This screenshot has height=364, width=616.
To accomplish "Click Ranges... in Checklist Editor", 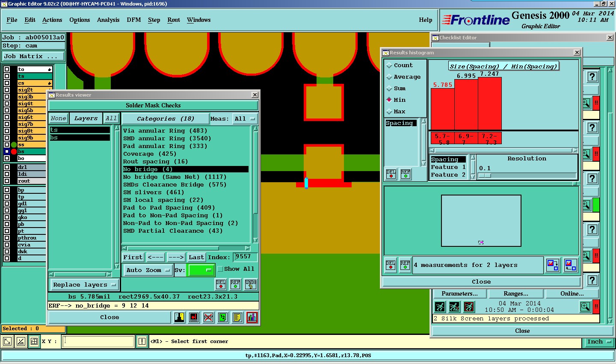I will (516, 294).
